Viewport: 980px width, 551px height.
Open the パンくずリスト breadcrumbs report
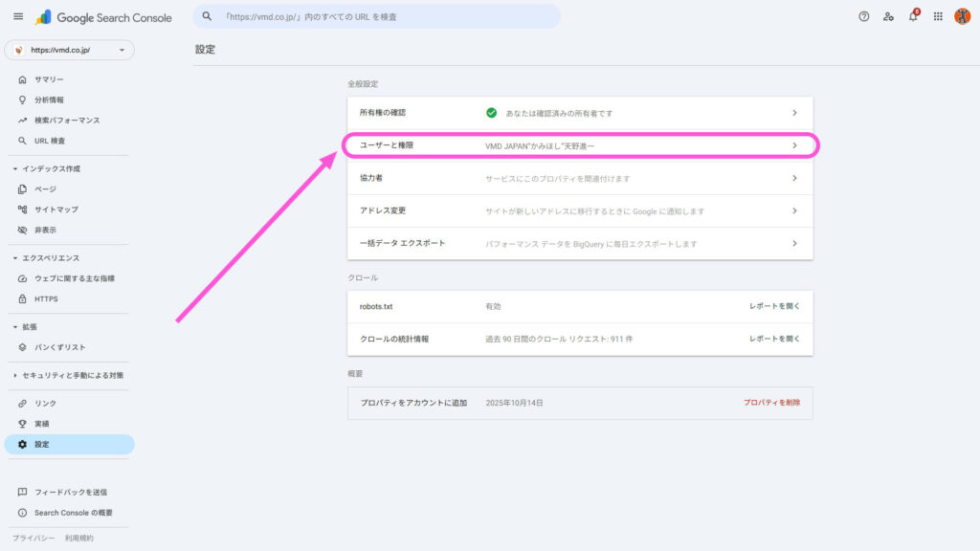coord(57,349)
